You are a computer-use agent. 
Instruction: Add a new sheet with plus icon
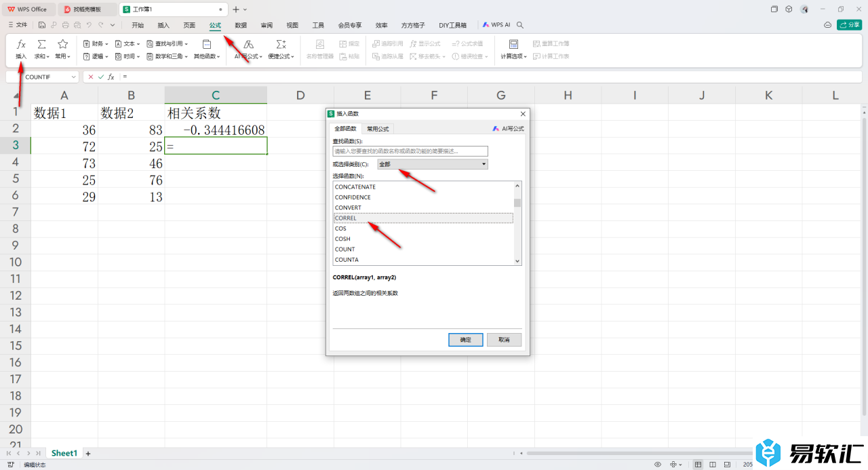[x=87, y=453]
